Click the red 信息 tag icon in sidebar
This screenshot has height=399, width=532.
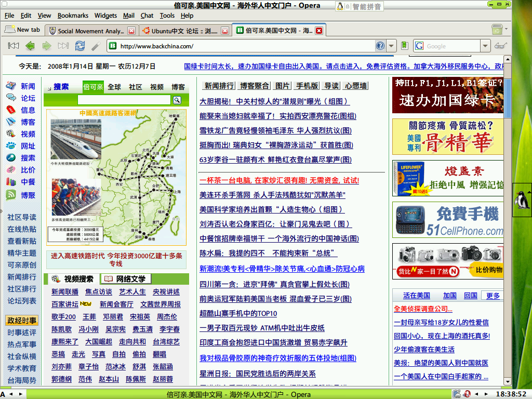[11, 110]
